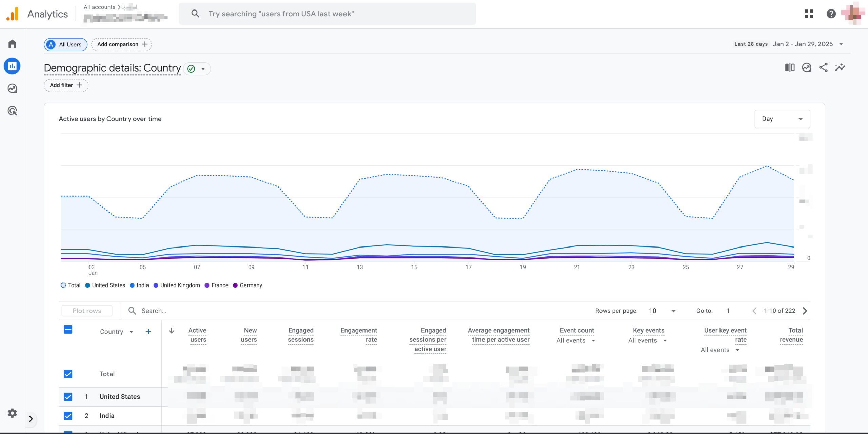Open the Rows per page dropdown
The image size is (868, 434).
click(663, 311)
